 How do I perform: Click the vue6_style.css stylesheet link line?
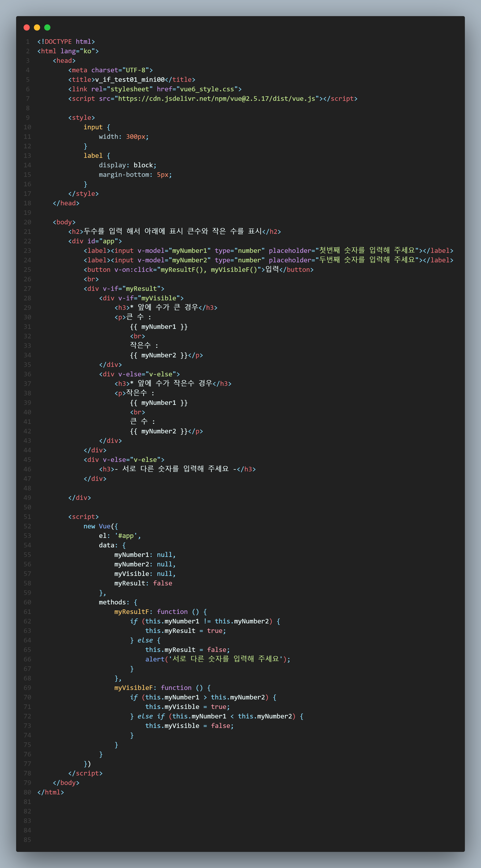tap(155, 89)
